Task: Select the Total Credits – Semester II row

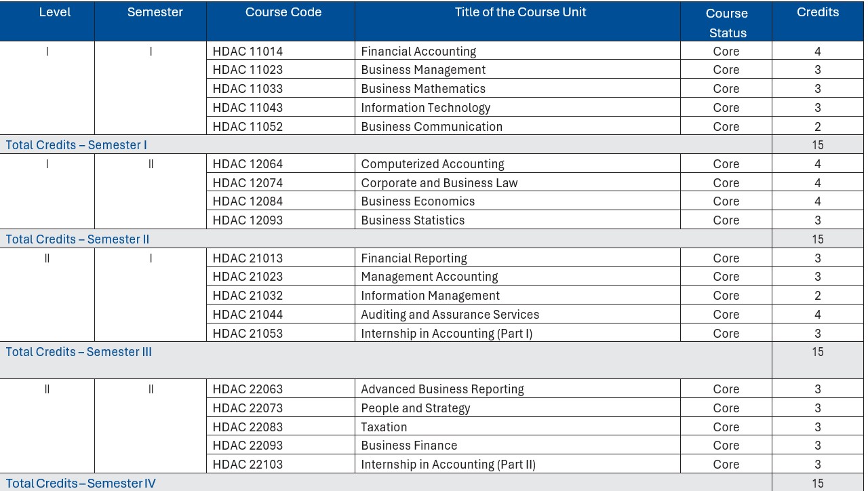Action: [78, 239]
